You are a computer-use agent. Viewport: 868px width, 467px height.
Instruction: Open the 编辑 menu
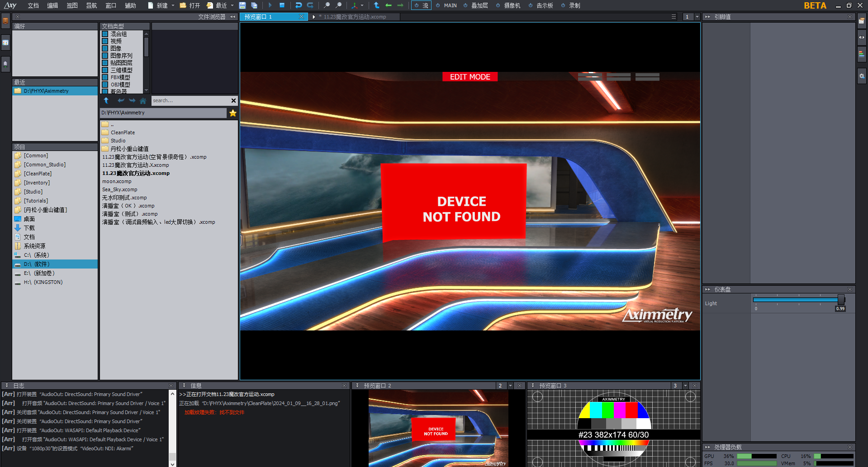[x=52, y=5]
